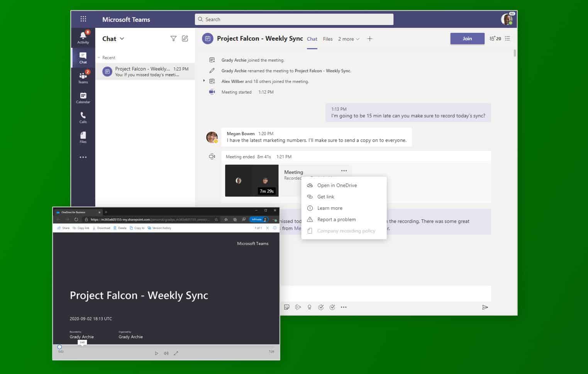Click Copy link in OneDrive toolbar

coord(81,228)
